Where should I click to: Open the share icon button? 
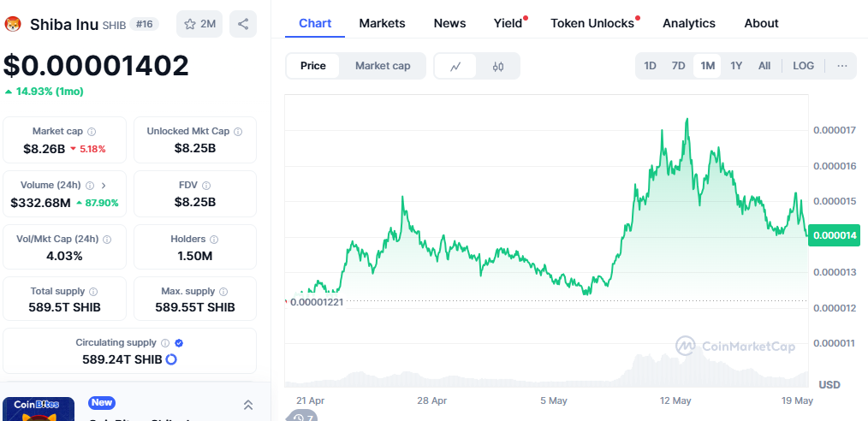(x=243, y=24)
